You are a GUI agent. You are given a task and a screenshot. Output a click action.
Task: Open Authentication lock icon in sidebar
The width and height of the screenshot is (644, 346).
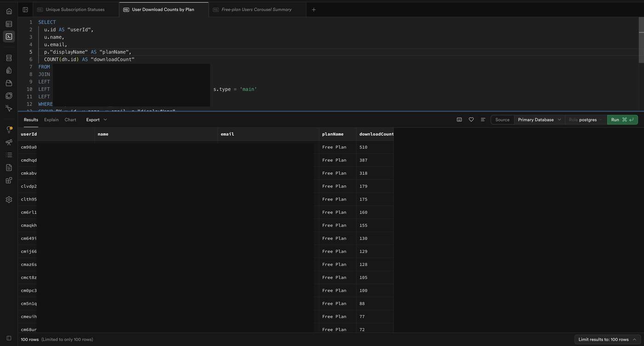9,70
